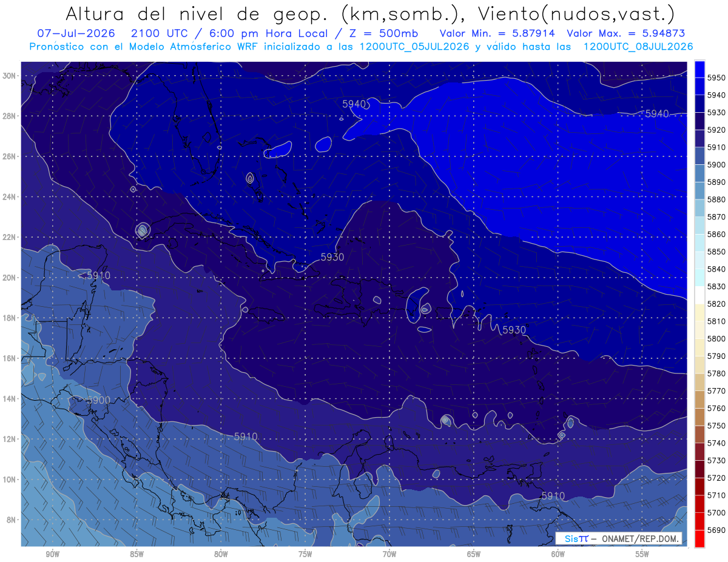Pick legend swatch between 5870 and 5880
The width and height of the screenshot is (728, 562).
(x=699, y=208)
